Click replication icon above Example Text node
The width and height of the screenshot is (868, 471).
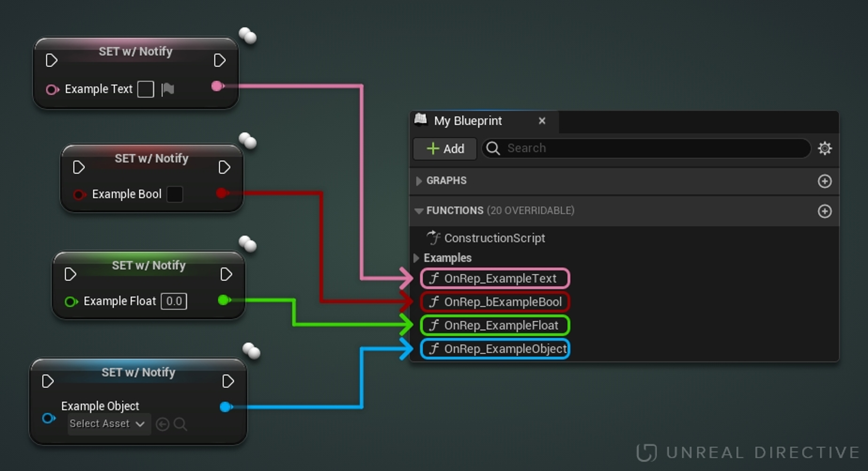(x=248, y=36)
